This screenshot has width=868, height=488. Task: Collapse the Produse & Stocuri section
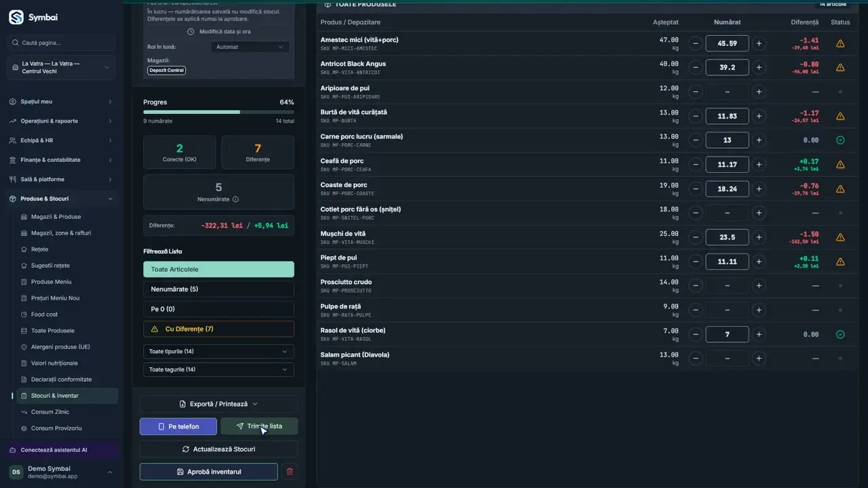pos(61,199)
